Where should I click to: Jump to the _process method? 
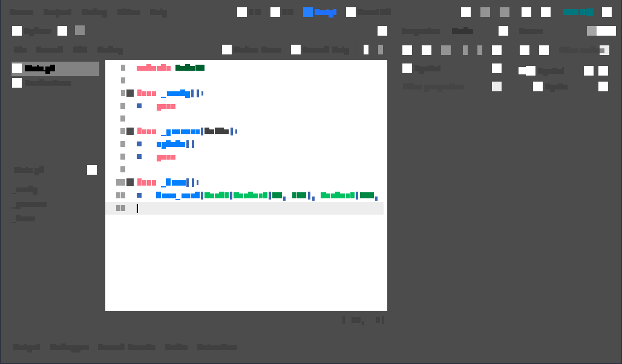click(30, 204)
